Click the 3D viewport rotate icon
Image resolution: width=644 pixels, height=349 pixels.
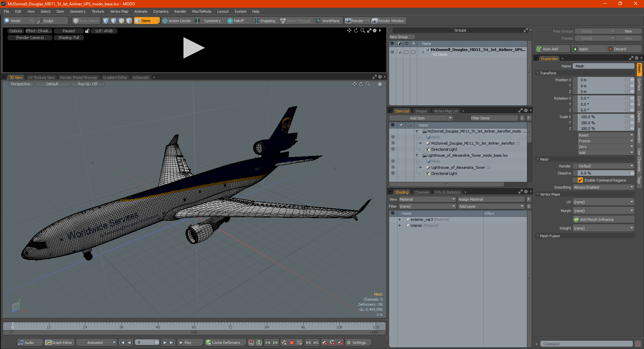click(362, 84)
